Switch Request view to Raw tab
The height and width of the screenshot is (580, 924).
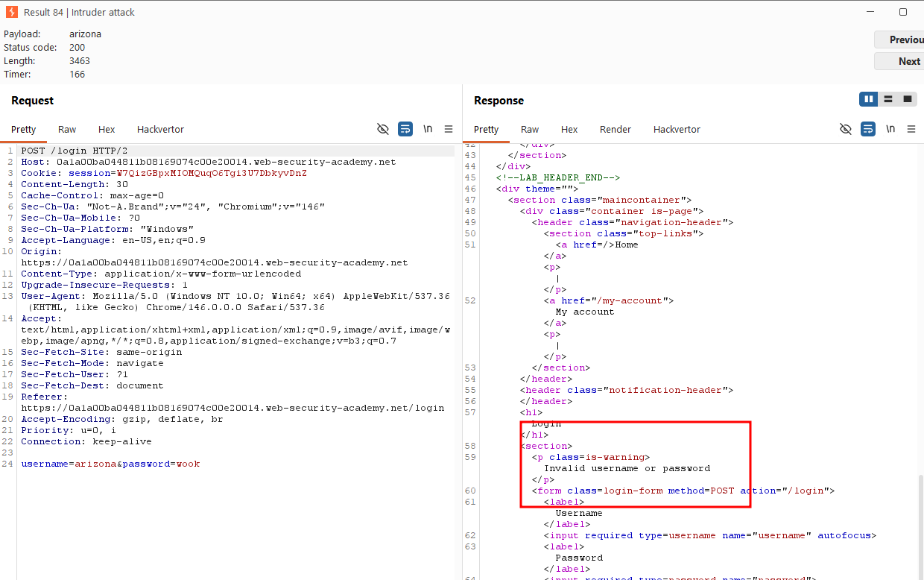[x=67, y=129]
